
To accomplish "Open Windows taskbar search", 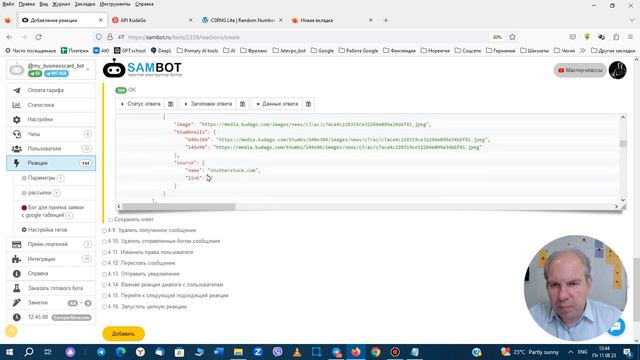I will pos(29,352).
